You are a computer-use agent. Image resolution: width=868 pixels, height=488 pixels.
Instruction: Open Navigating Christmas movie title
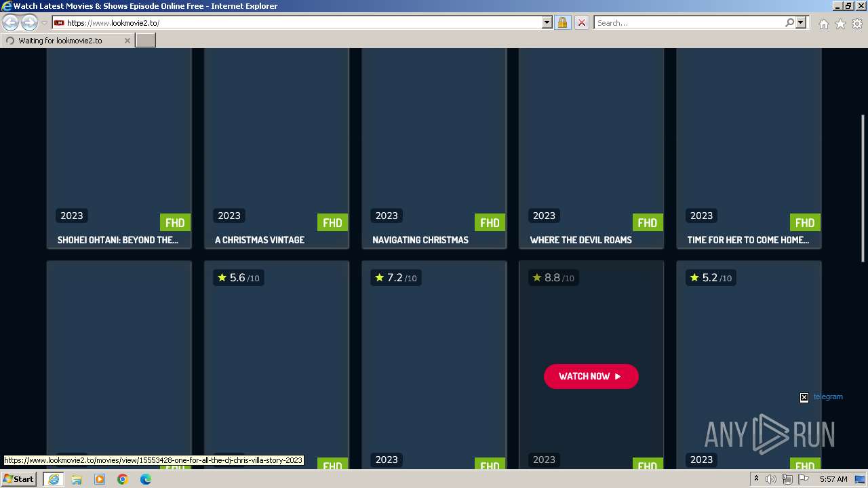[420, 240]
